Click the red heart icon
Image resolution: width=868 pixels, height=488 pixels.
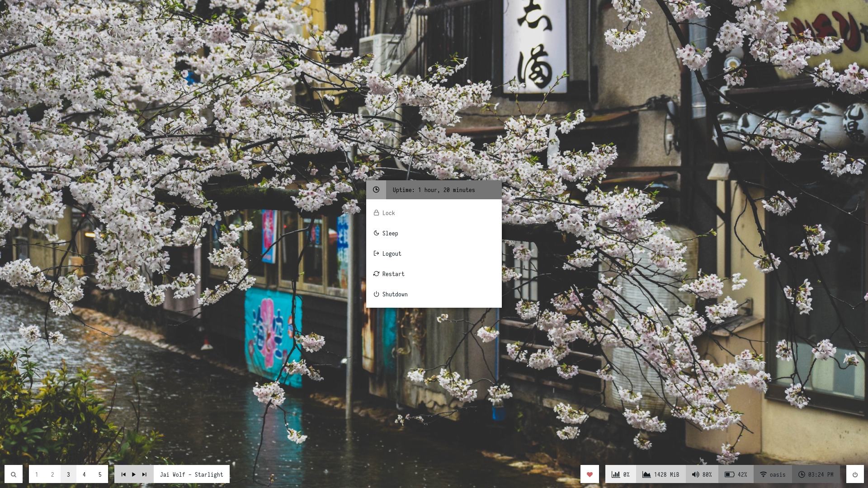(x=590, y=474)
